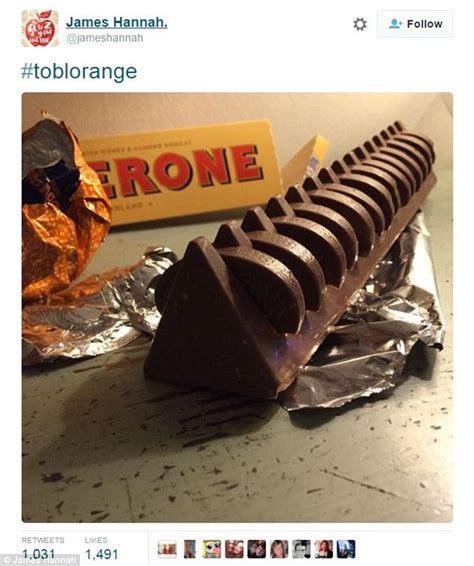474x566 pixels.
Task: View the 1,491 likes count
Action: coord(101,554)
